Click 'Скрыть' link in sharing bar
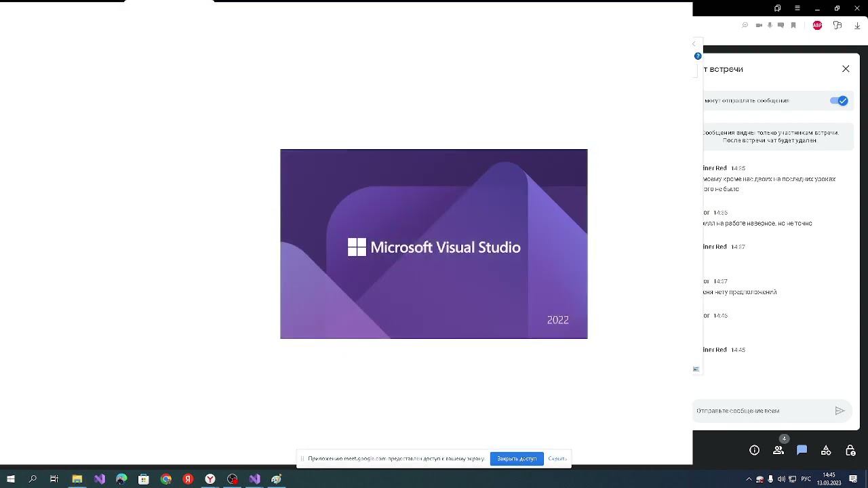This screenshot has width=868, height=488. (557, 459)
